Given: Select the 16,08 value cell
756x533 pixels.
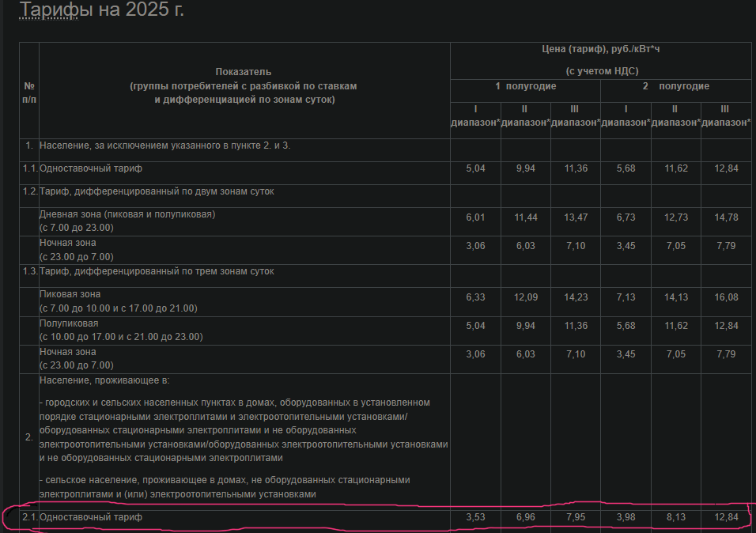Looking at the screenshot, I should click(725, 297).
